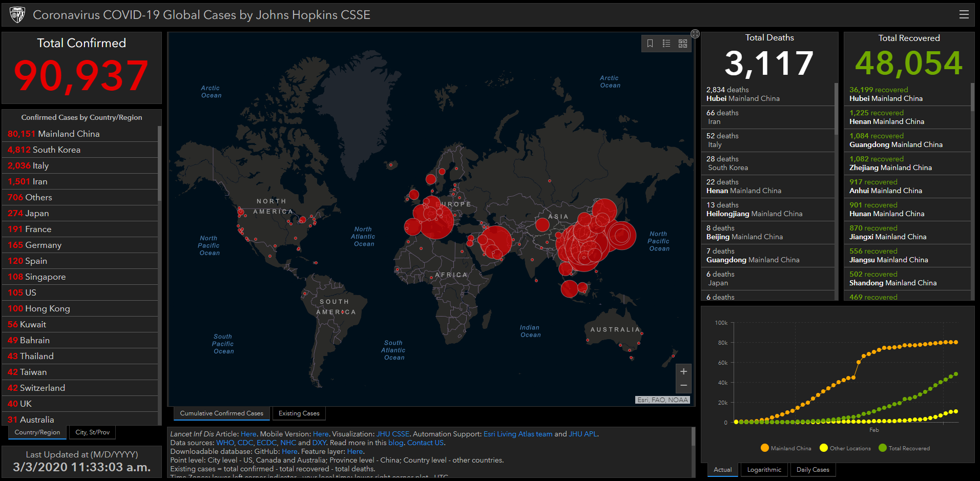The width and height of the screenshot is (980, 481).
Task: Click 1,084 recovered Guangdong entry
Action: coord(907,140)
